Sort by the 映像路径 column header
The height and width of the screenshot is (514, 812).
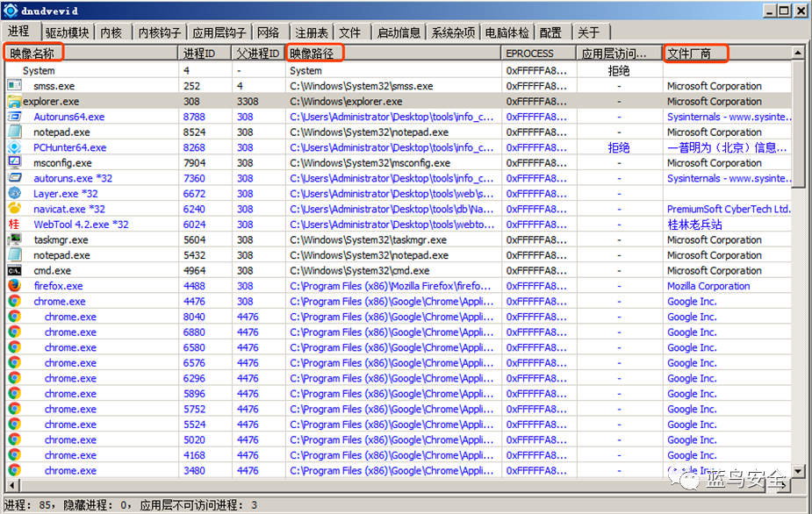pos(393,54)
